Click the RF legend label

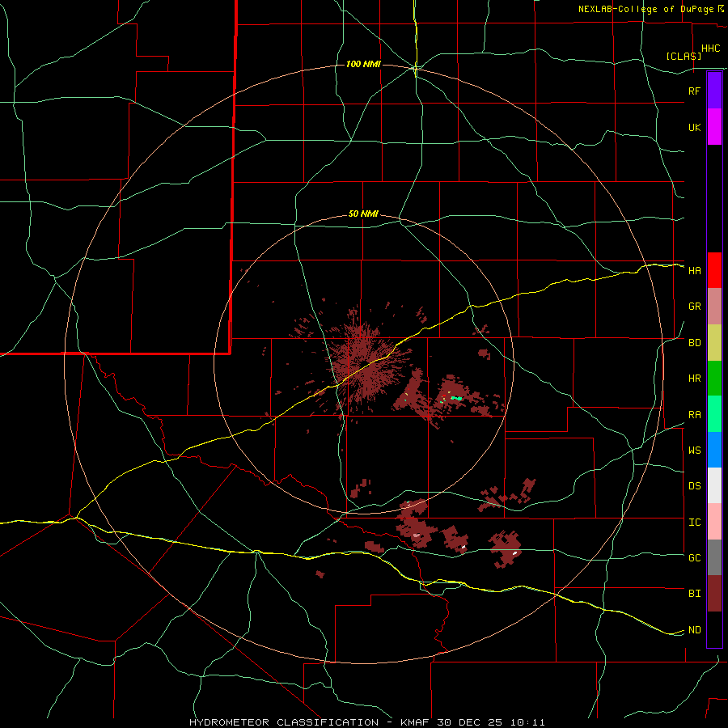(694, 91)
